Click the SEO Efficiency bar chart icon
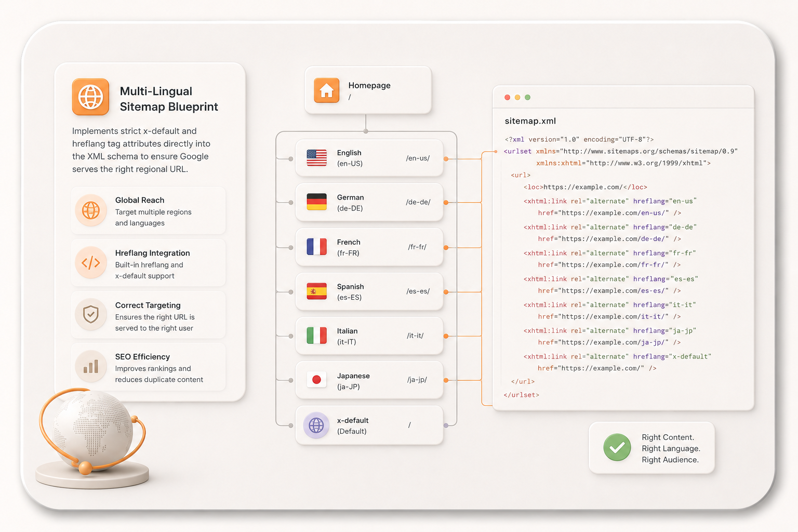Image resolution: width=798 pixels, height=532 pixels. coord(91,366)
